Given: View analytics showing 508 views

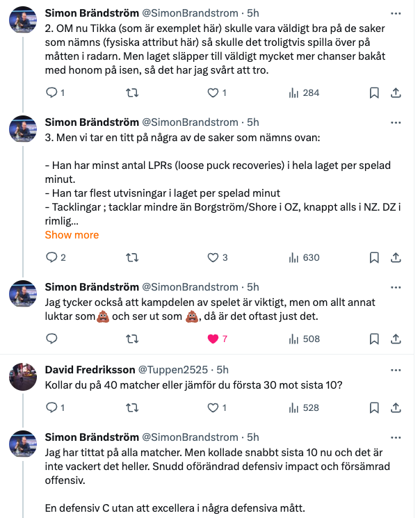Looking at the screenshot, I should click(x=305, y=339).
